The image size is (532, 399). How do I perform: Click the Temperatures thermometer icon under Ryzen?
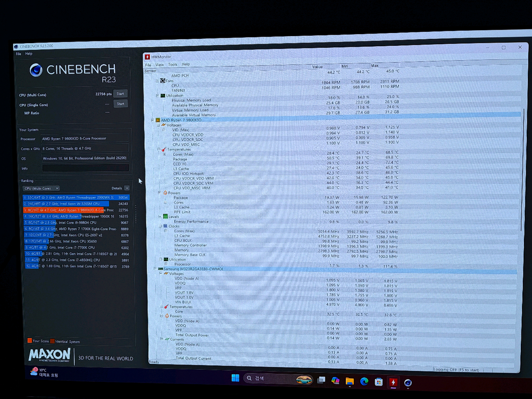point(164,149)
